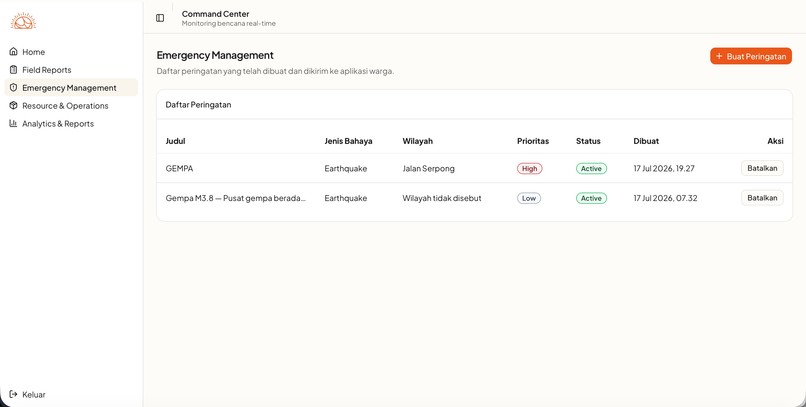The width and height of the screenshot is (806, 407).
Task: Click the Status column header
Action: 588,141
